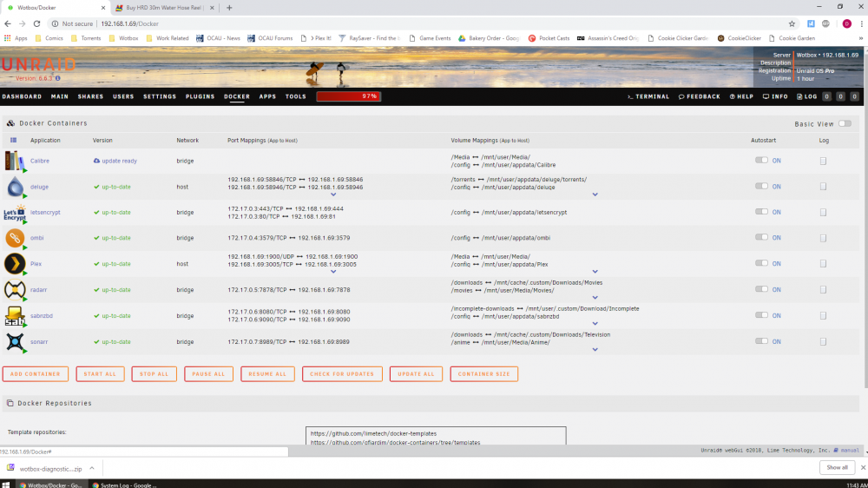Bookmark this page with star icon
The image size is (868, 488).
click(x=792, y=23)
